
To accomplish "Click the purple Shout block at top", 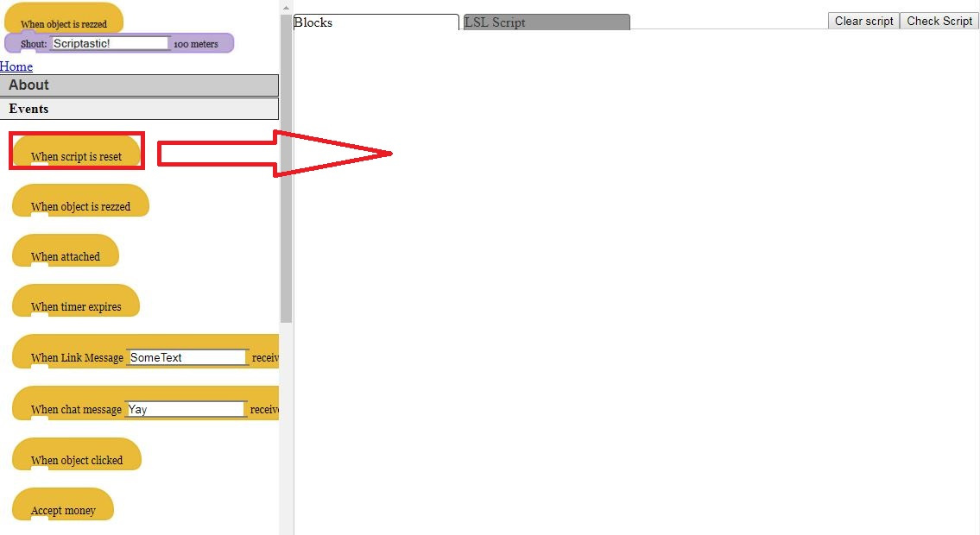I will point(119,43).
